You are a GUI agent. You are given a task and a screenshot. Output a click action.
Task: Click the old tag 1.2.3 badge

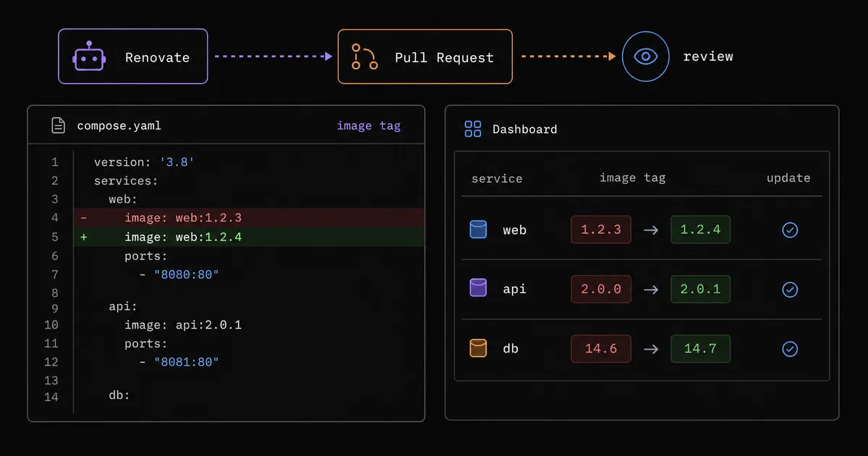pyautogui.click(x=601, y=229)
